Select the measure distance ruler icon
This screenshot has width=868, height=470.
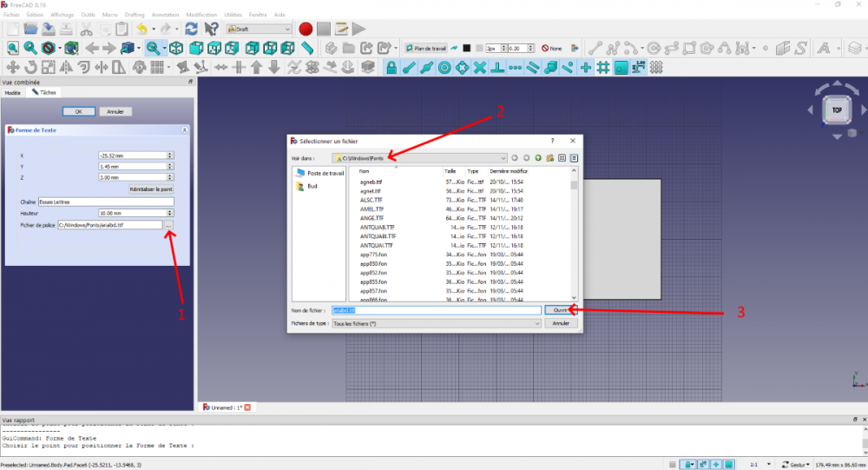(x=307, y=49)
